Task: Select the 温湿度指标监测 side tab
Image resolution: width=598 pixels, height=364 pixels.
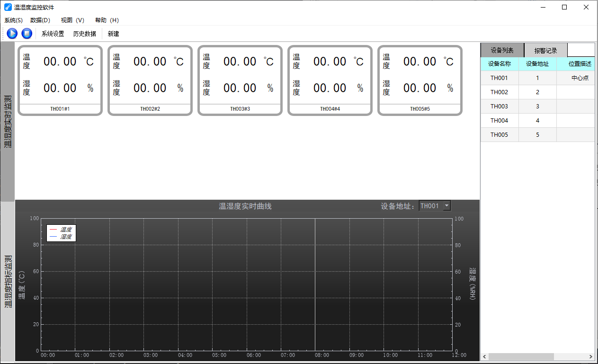Action: [x=8, y=282]
